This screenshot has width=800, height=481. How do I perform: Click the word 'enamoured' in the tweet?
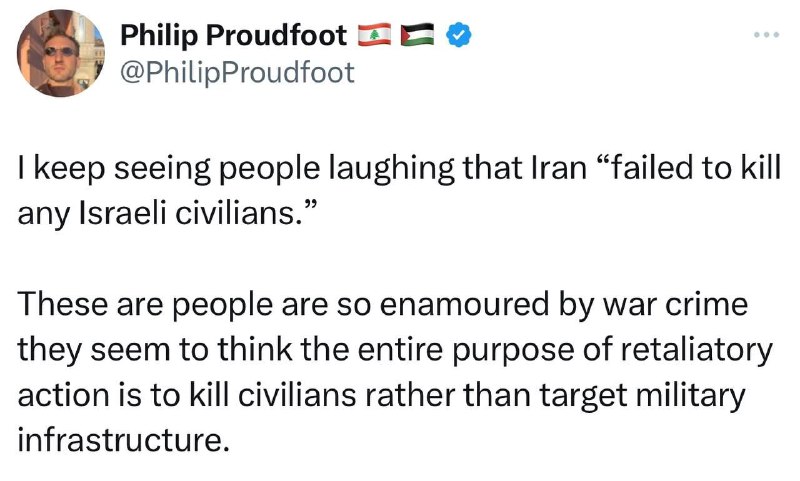[x=463, y=304]
